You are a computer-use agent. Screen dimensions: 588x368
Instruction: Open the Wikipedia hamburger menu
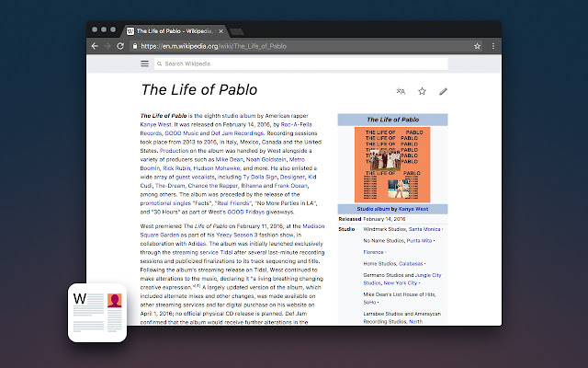144,63
